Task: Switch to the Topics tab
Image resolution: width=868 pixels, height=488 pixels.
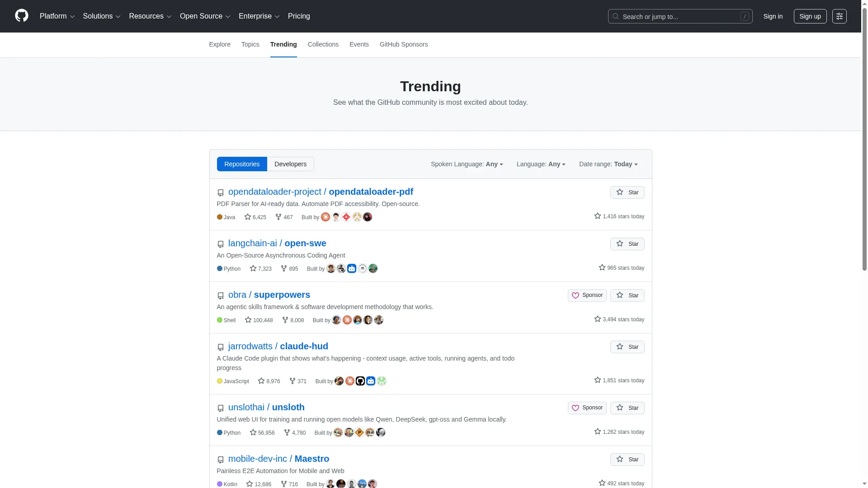Action: (x=250, y=44)
